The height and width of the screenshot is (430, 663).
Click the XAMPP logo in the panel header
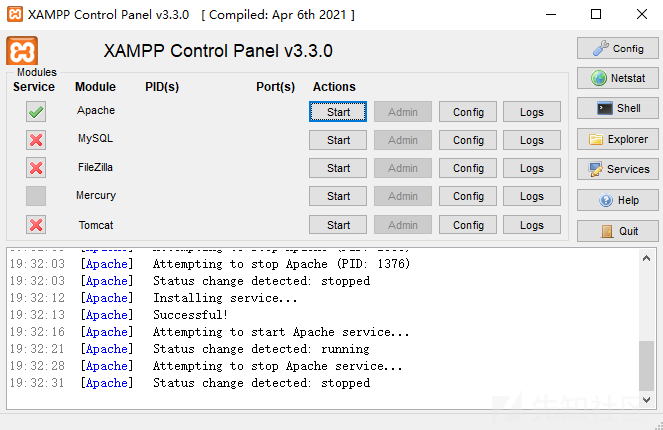[22, 51]
